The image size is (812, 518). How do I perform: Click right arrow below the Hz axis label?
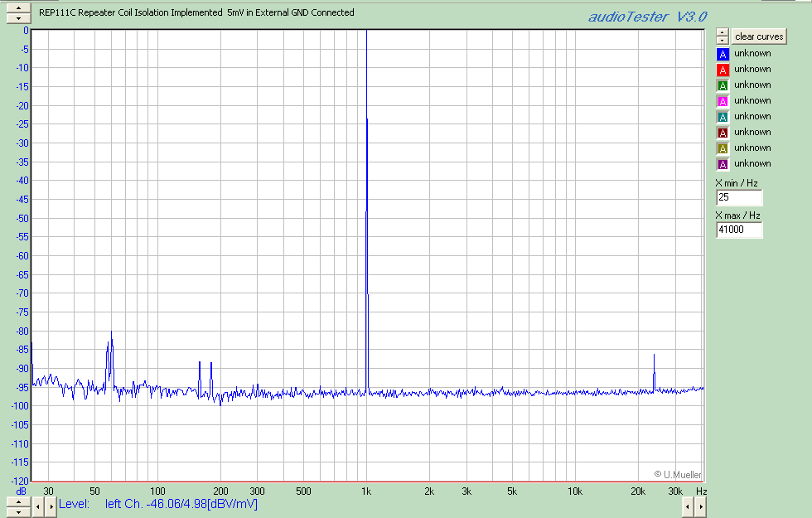point(700,506)
